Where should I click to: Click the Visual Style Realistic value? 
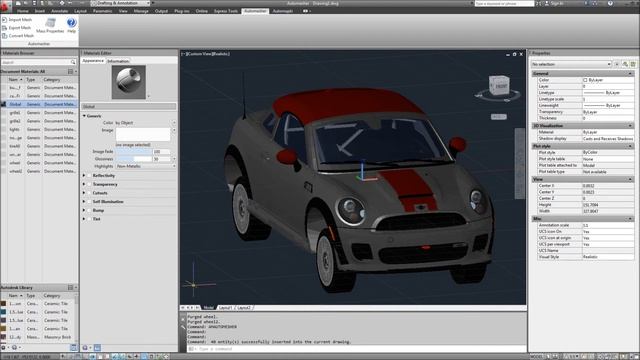tap(608, 257)
